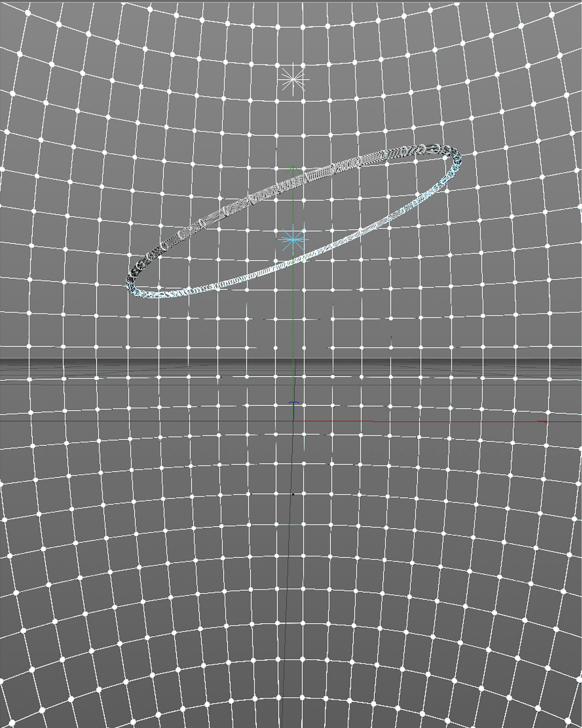Image resolution: width=582 pixels, height=728 pixels.
Task: Click the axis origin where red meets green
Action: 293,421
